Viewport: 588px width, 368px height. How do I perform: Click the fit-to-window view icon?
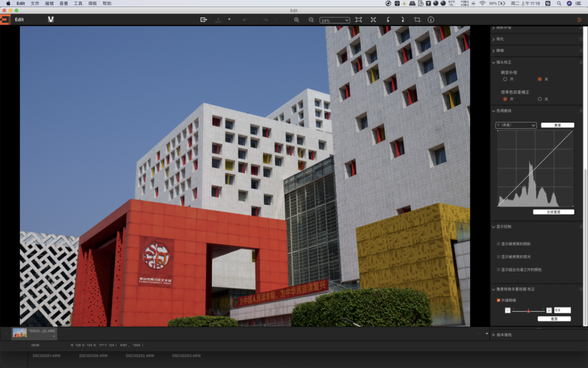coord(358,20)
